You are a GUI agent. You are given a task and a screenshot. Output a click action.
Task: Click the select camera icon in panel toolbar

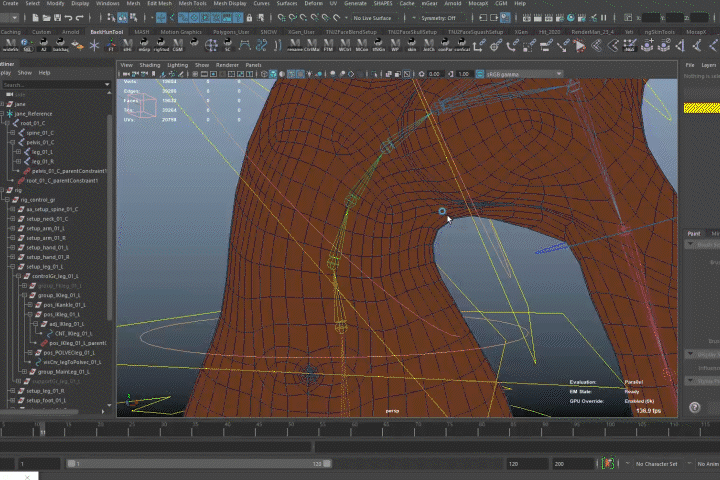(x=126, y=74)
